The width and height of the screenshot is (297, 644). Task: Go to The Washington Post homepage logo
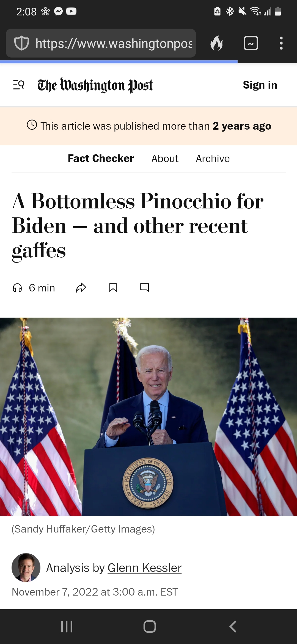[x=95, y=85]
